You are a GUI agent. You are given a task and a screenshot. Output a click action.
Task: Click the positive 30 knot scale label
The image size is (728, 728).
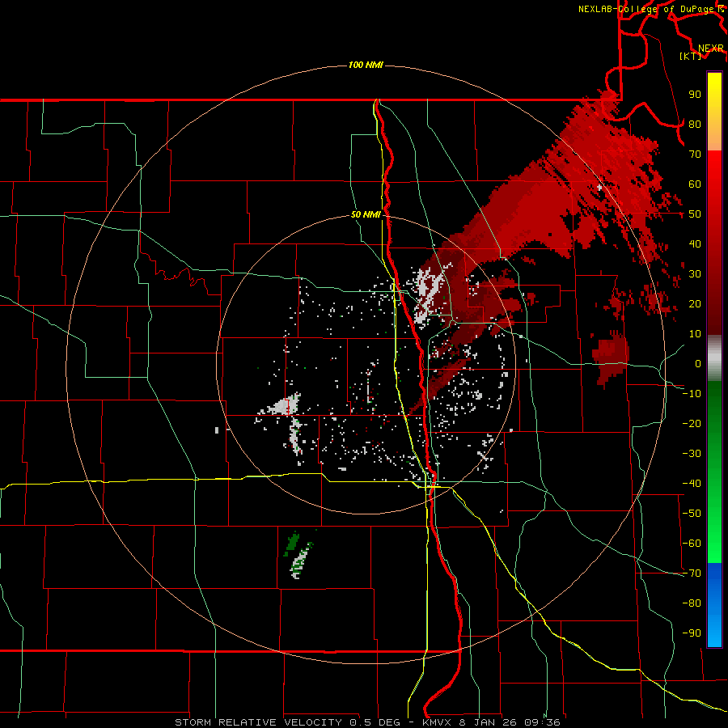pyautogui.click(x=695, y=274)
